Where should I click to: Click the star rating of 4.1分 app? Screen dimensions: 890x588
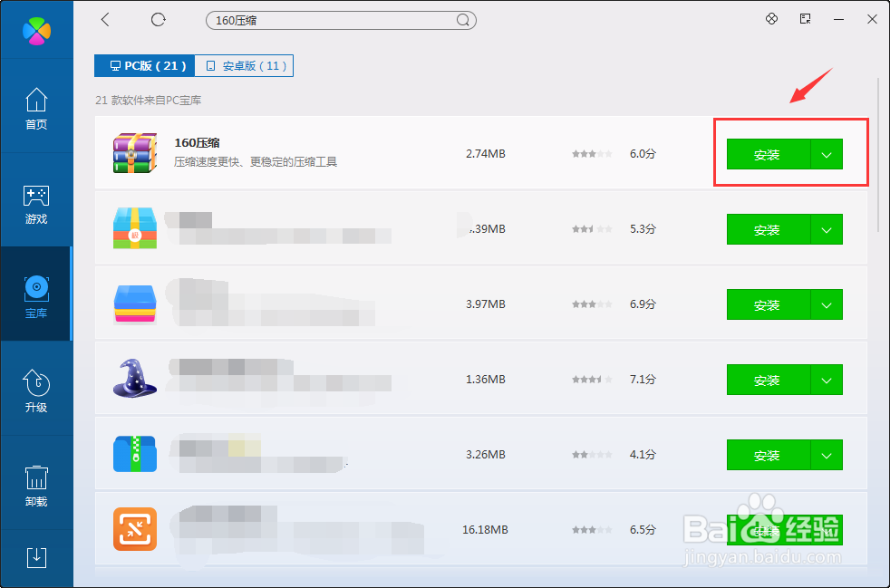click(592, 455)
